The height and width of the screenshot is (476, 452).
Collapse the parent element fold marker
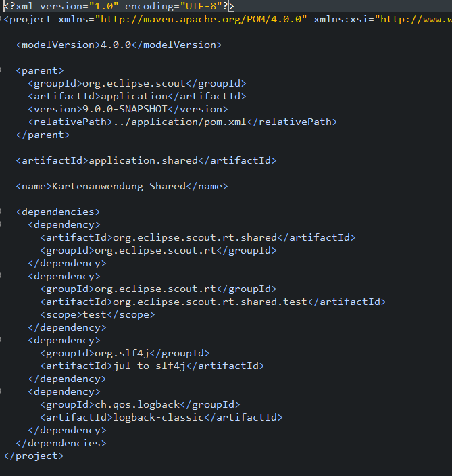tap(1, 70)
